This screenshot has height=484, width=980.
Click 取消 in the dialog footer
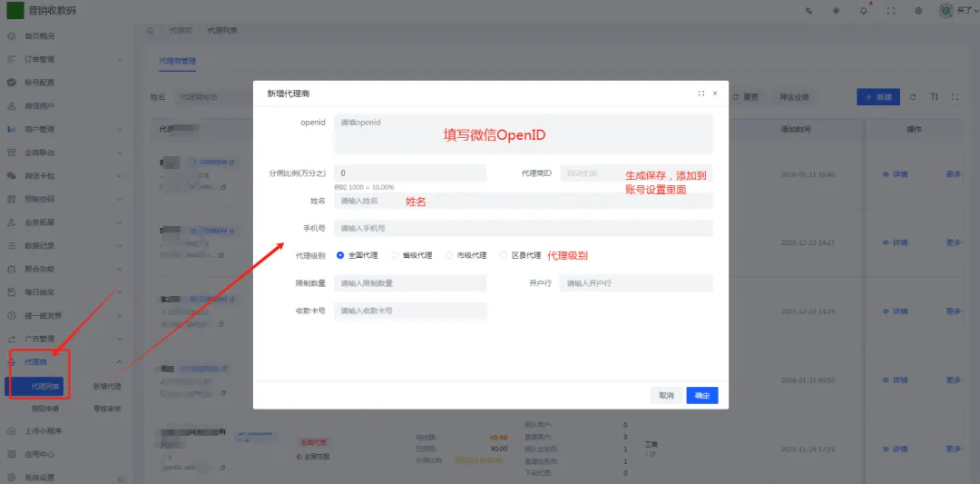(x=666, y=395)
